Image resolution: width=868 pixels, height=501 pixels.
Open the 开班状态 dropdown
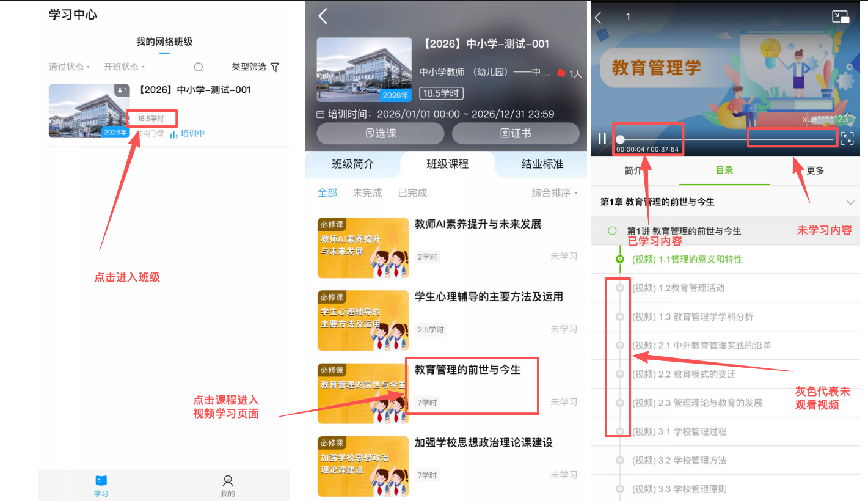coord(124,67)
